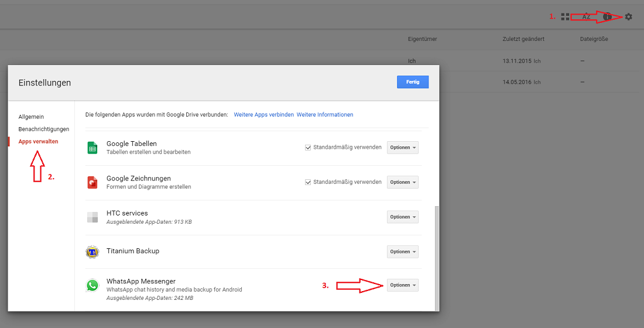Click the Titanium Backup app icon
644x328 pixels.
(x=93, y=251)
